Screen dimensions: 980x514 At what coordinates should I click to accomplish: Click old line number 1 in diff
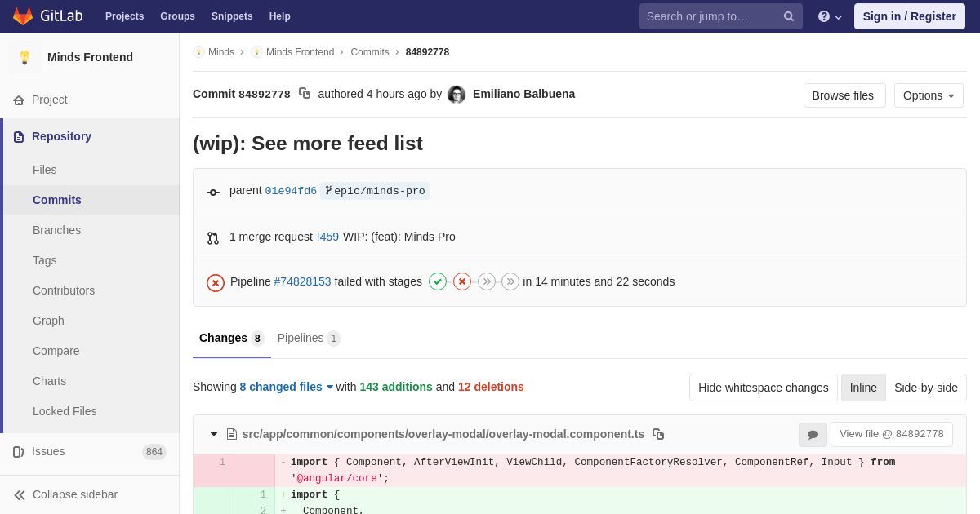click(x=221, y=463)
